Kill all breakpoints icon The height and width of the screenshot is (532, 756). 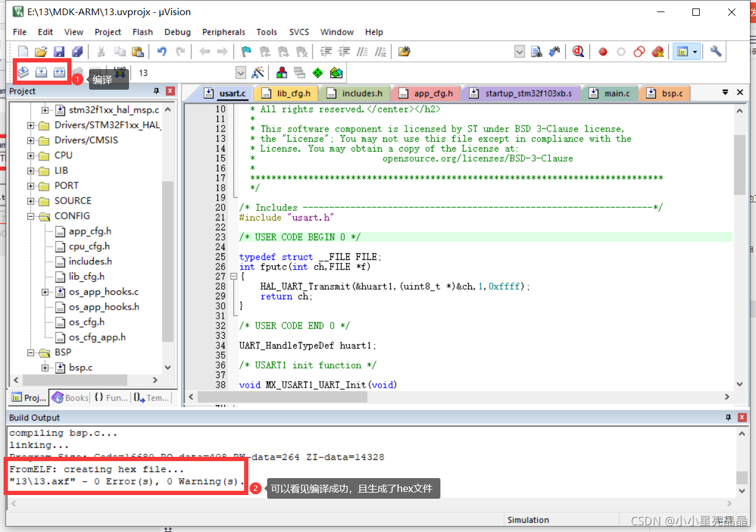(657, 52)
